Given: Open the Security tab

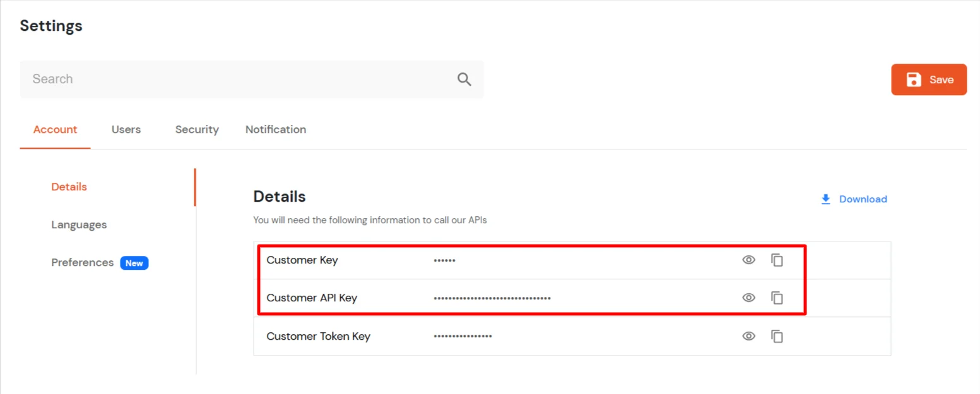Looking at the screenshot, I should click(196, 129).
